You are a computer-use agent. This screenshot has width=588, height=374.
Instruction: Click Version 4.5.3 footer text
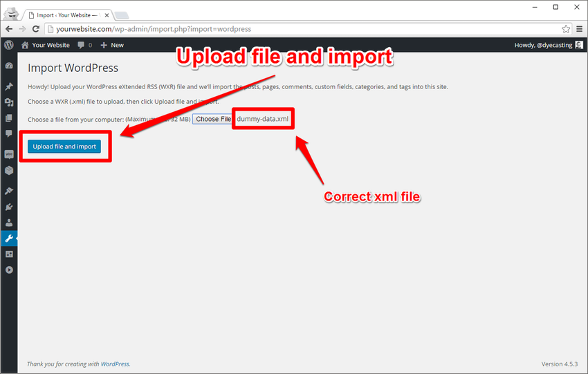tap(560, 364)
